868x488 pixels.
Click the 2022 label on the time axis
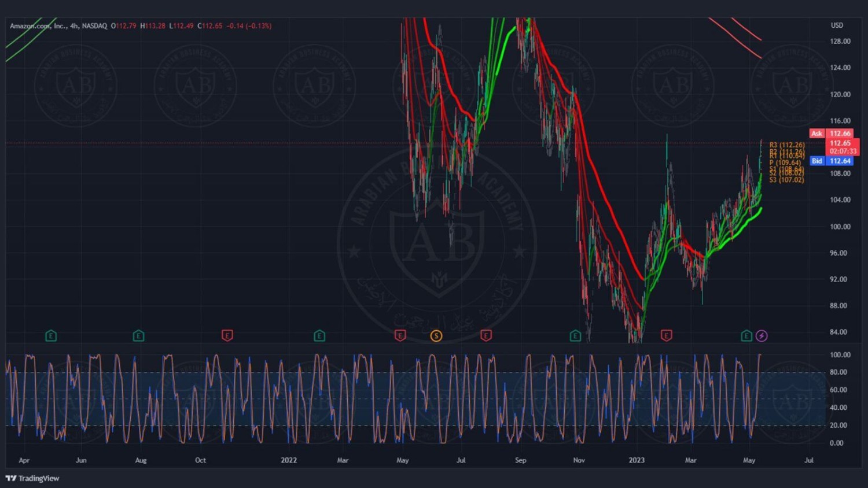tap(289, 460)
